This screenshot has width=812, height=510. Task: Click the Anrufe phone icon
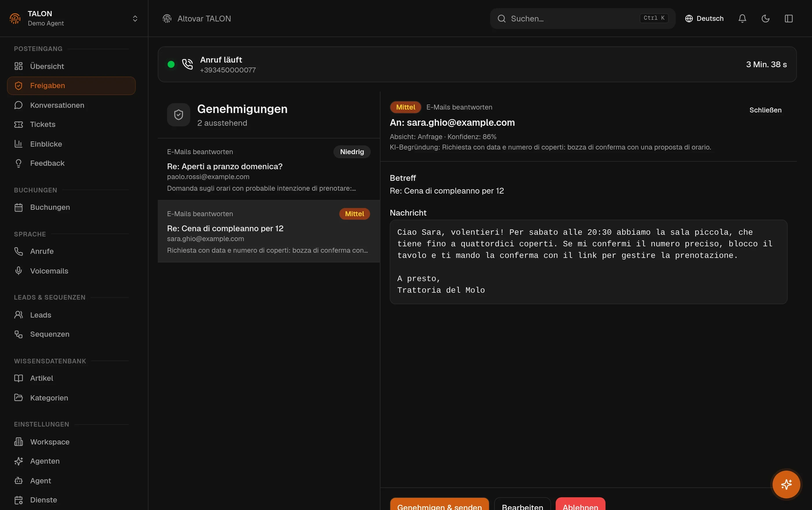19,251
